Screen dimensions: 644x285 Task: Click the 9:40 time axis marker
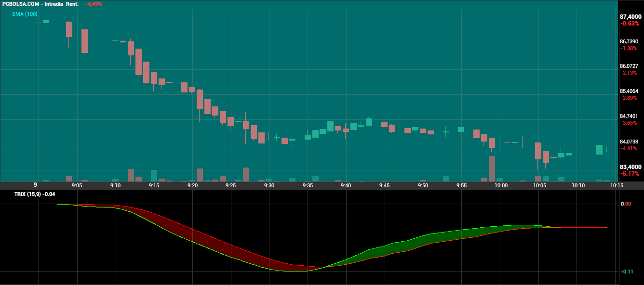coord(346,185)
